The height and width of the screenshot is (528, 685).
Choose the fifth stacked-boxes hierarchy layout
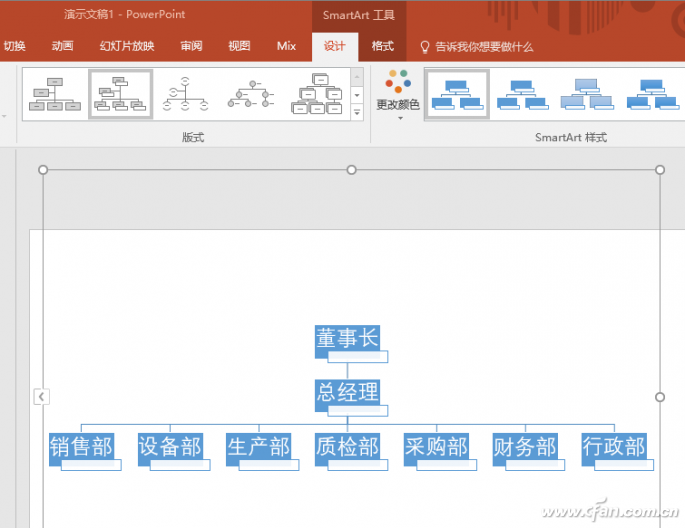pyautogui.click(x=316, y=94)
